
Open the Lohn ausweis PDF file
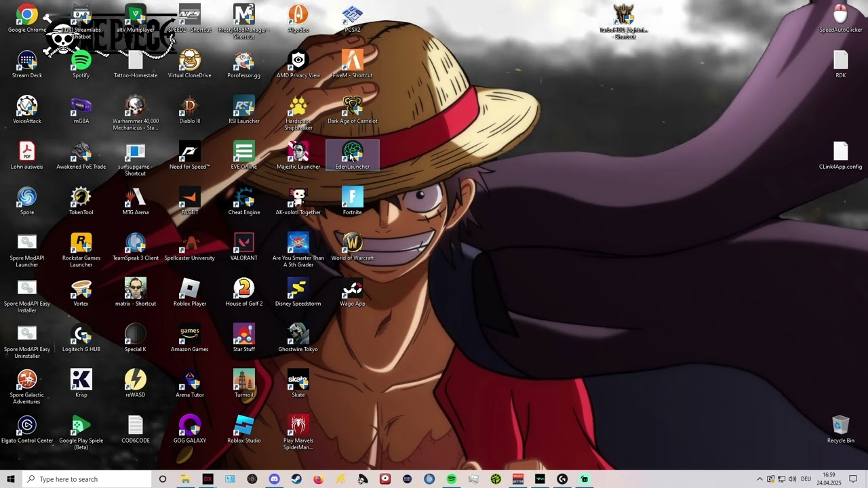coord(27,155)
